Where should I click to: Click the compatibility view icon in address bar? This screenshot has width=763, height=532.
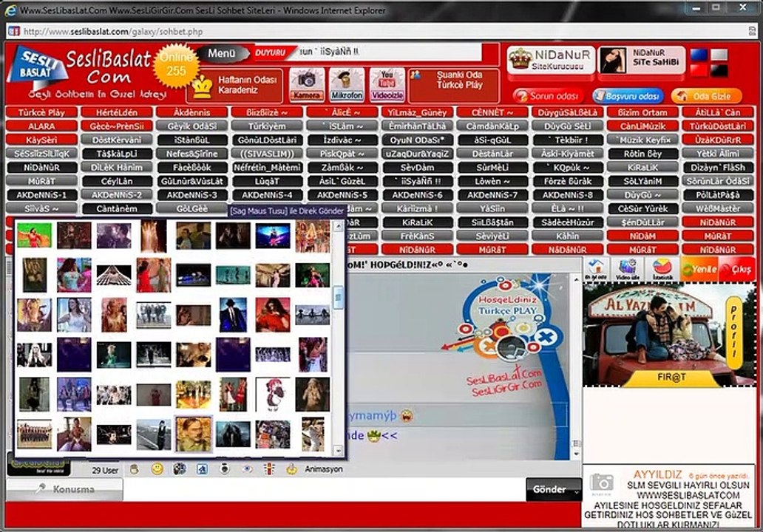click(x=753, y=31)
